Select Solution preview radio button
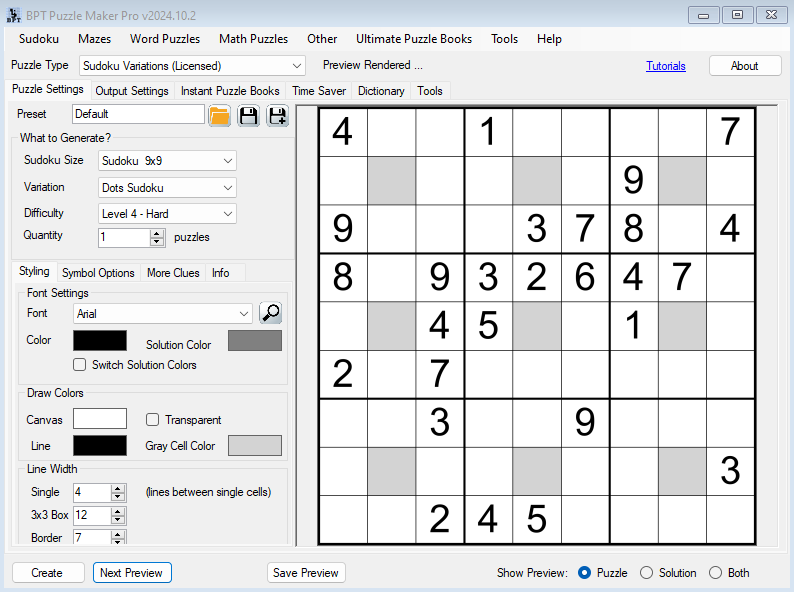794x592 pixels. click(x=646, y=573)
